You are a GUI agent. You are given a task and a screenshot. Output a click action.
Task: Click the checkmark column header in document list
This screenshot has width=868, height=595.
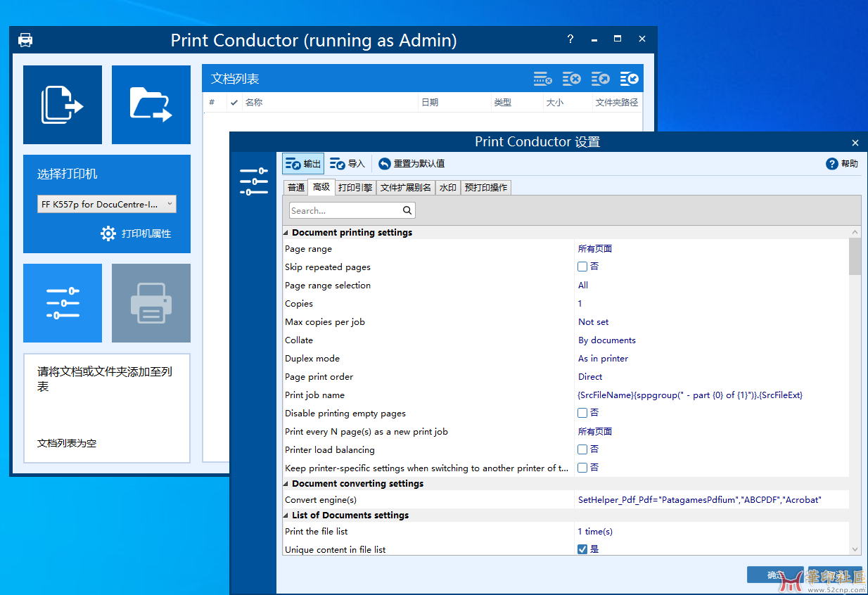tap(234, 102)
